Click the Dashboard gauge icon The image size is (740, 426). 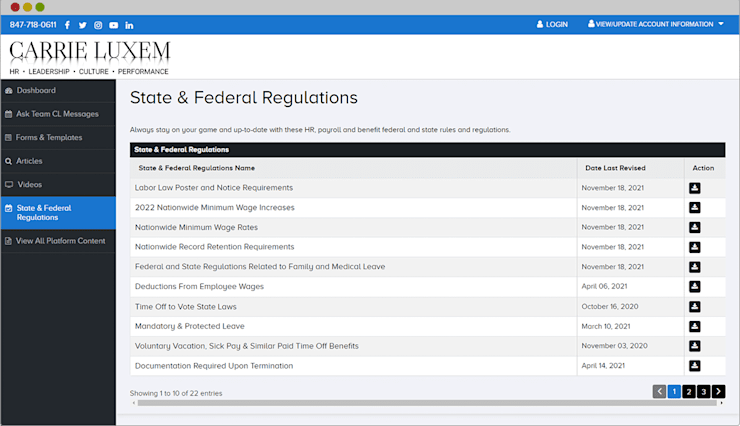(x=8, y=91)
